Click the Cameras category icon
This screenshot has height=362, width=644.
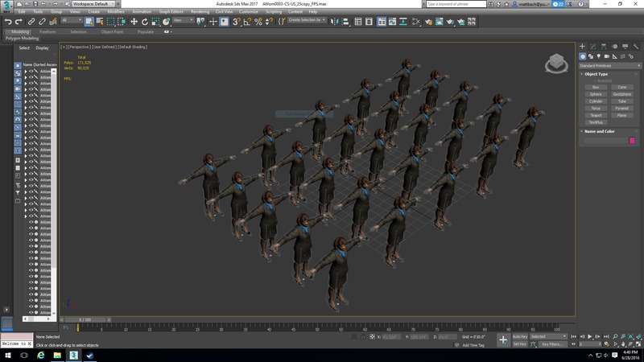(608, 57)
